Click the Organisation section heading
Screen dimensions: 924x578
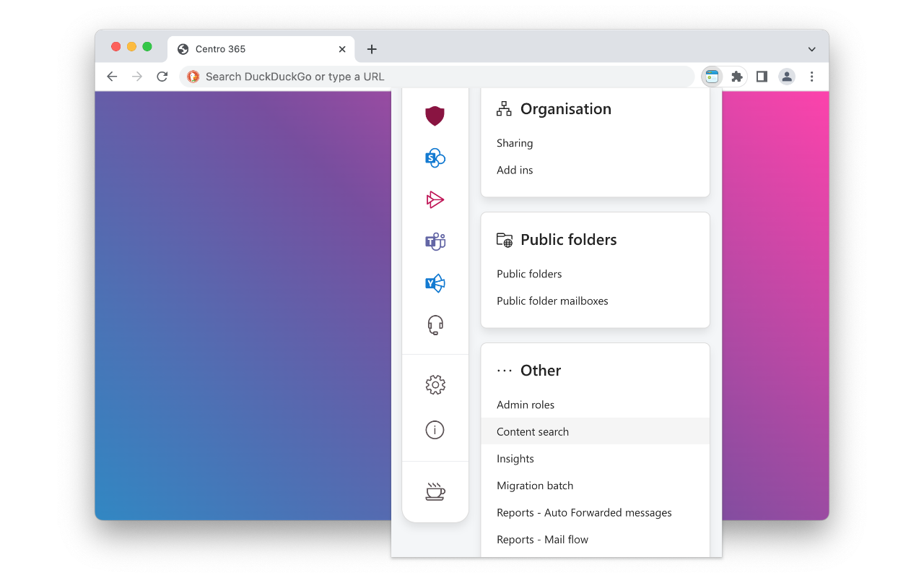[x=566, y=109]
